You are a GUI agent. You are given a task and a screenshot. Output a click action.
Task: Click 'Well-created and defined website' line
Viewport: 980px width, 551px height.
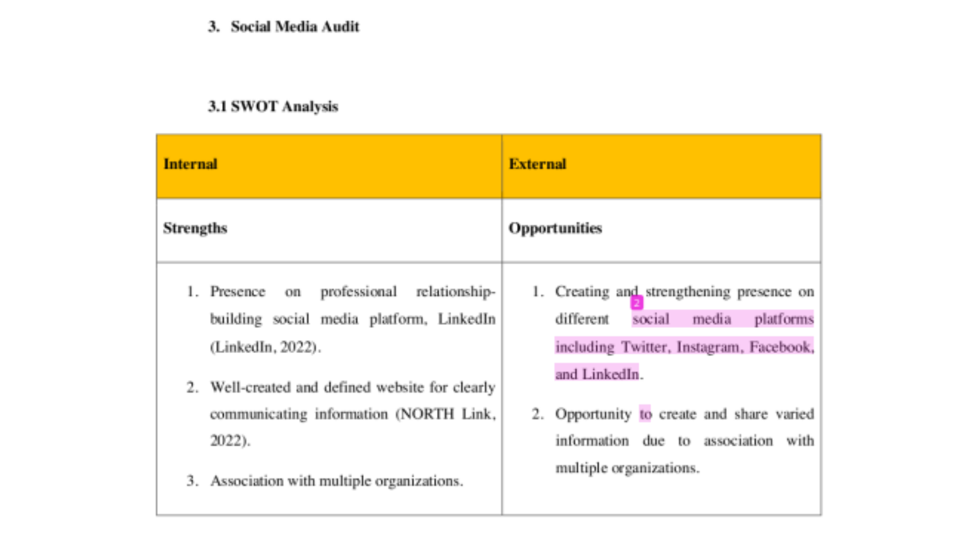(353, 387)
